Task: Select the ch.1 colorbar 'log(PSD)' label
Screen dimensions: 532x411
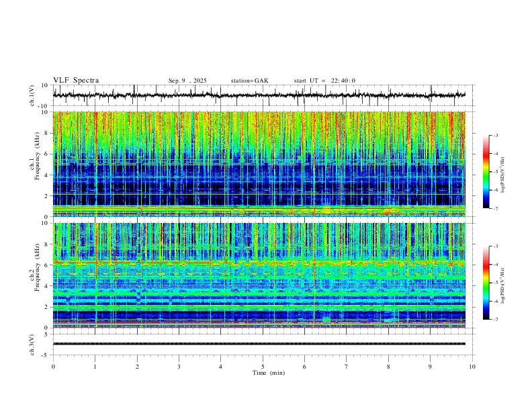Action: pos(503,175)
